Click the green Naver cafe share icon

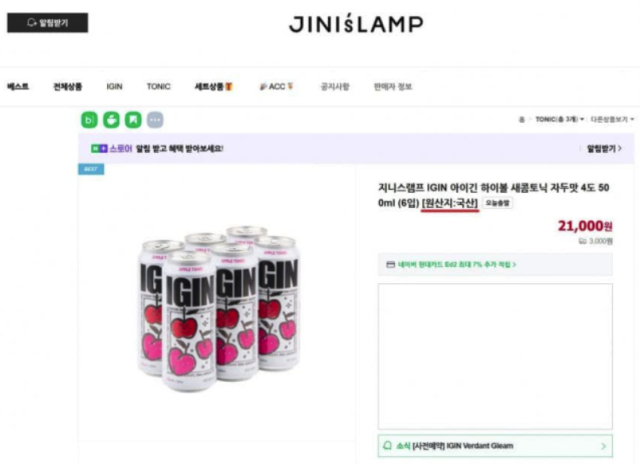[111, 120]
